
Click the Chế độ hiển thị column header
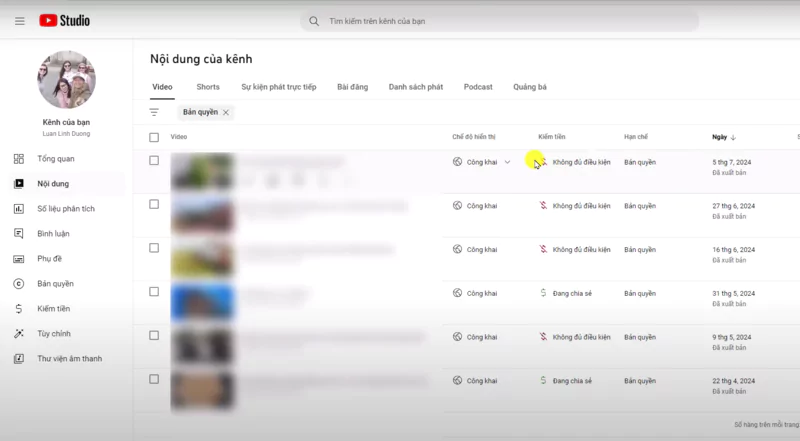pos(473,137)
